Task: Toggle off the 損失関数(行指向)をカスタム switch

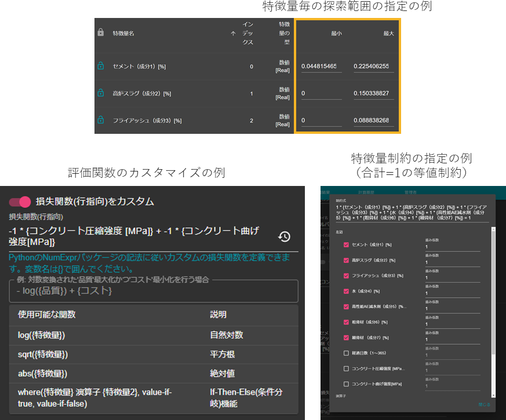Action: (x=20, y=202)
